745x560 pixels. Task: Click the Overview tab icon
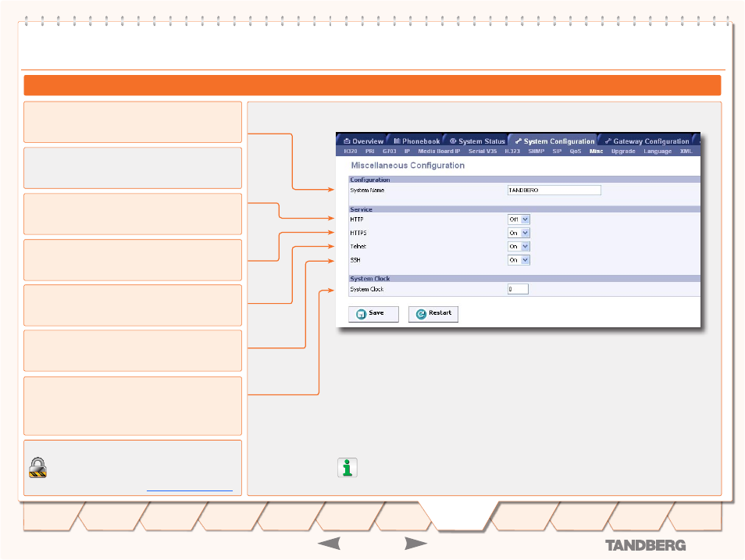click(347, 141)
